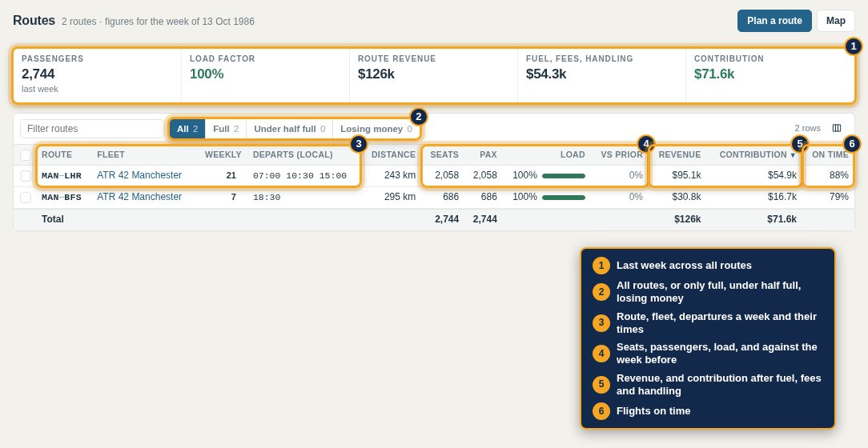Click the Plan a route button
Image resolution: width=868 pixels, height=448 pixels.
tap(774, 21)
